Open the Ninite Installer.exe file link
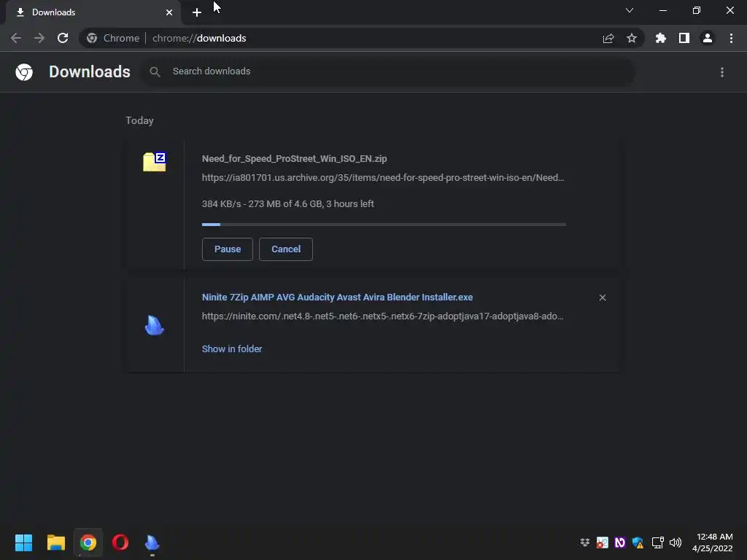 pos(337,297)
